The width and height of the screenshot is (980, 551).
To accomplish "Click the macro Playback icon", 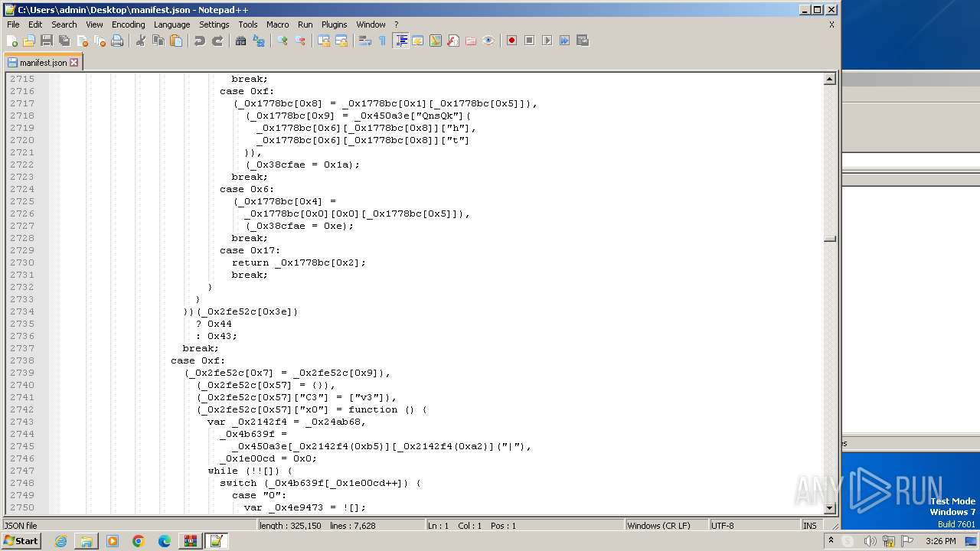I will pos(547,41).
